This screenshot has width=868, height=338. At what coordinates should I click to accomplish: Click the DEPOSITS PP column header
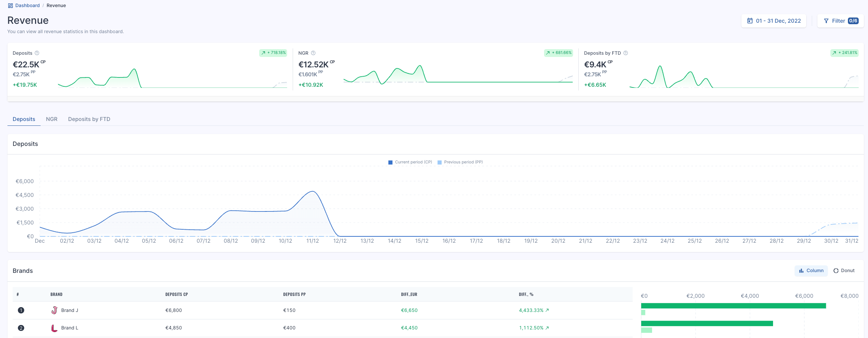click(294, 294)
